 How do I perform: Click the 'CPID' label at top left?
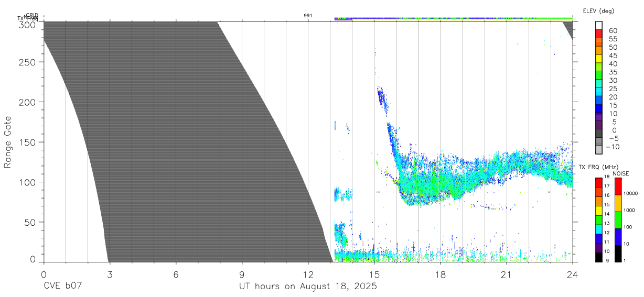pyautogui.click(x=31, y=16)
